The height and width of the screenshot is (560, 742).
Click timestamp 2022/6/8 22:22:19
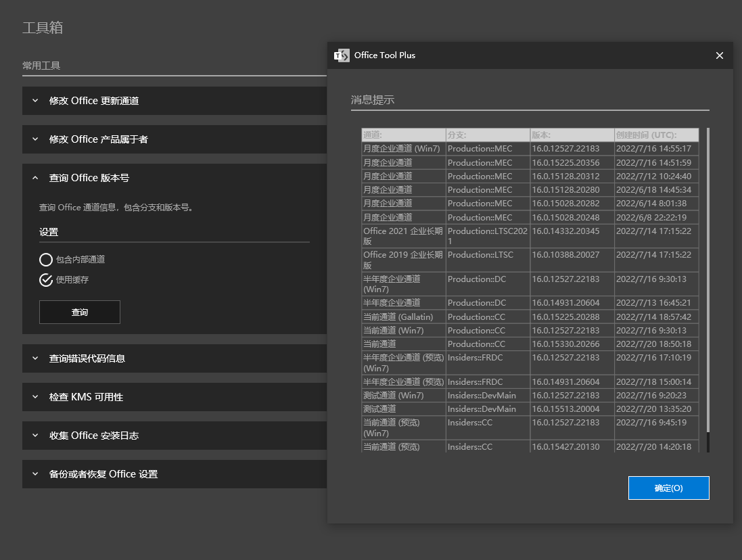[x=657, y=218]
